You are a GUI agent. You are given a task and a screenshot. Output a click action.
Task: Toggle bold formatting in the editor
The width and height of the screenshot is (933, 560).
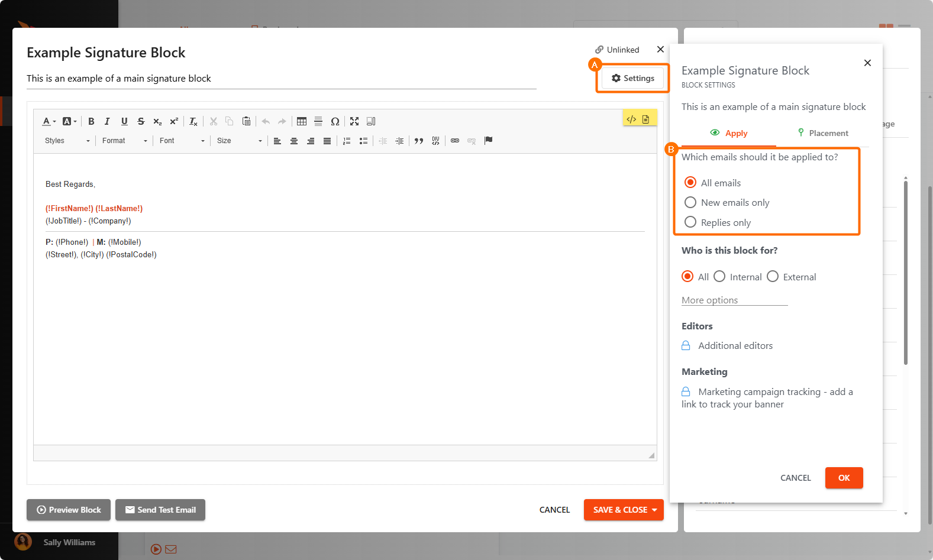pos(91,121)
